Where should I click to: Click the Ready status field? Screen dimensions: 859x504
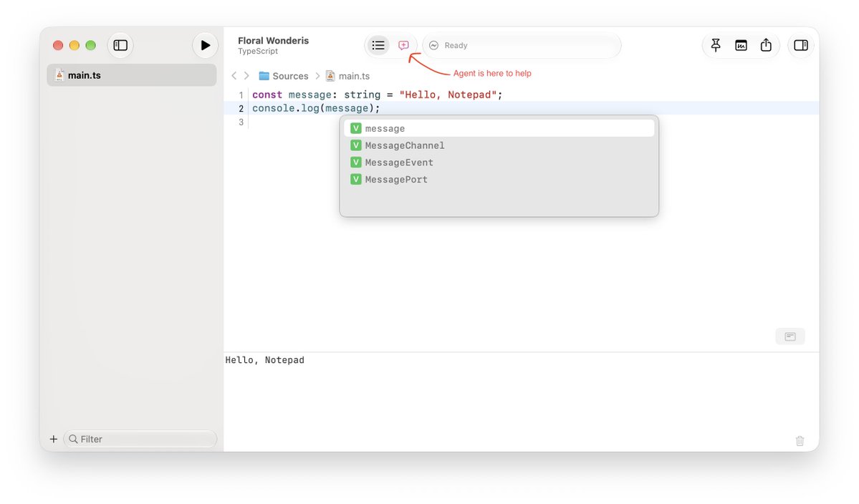coord(522,45)
